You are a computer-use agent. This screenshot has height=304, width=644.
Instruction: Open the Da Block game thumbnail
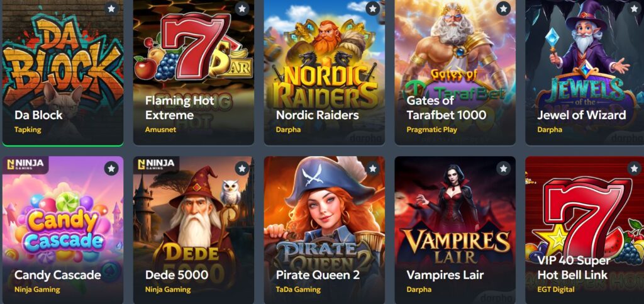(x=63, y=72)
